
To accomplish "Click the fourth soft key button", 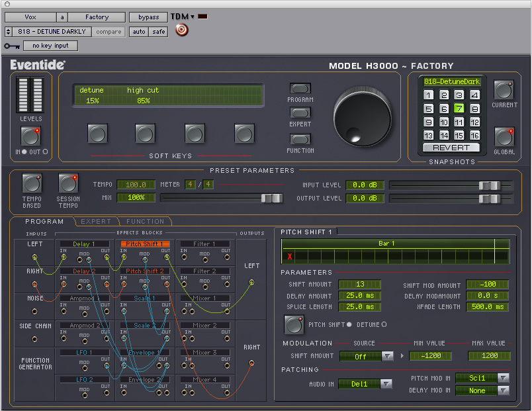I will [244, 134].
